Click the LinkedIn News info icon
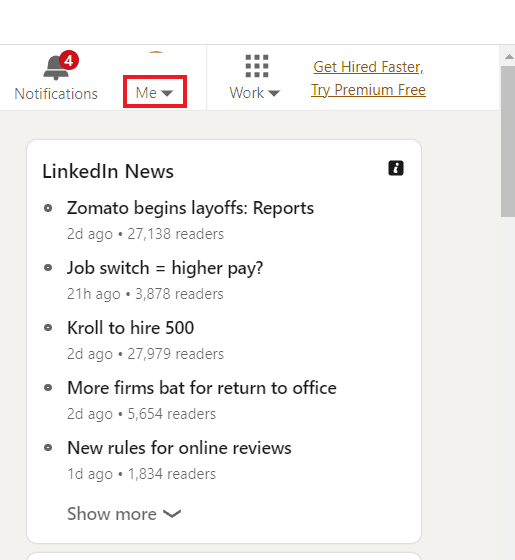Screen dimensions: 515x560 click(396, 168)
